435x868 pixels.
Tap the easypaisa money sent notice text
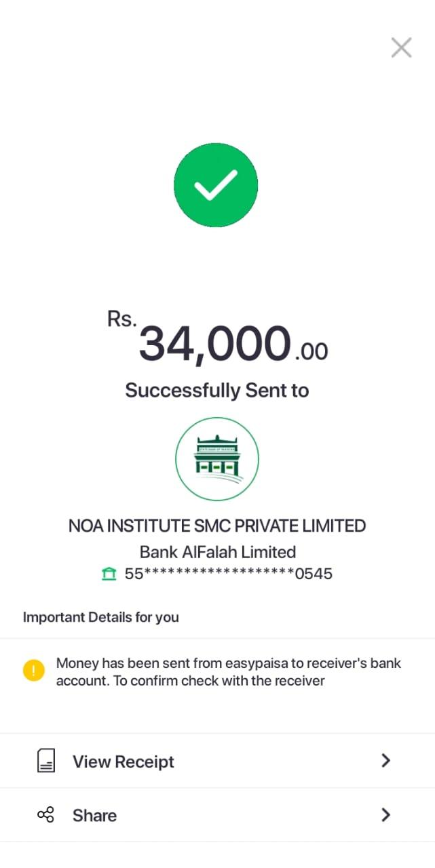pyautogui.click(x=228, y=671)
